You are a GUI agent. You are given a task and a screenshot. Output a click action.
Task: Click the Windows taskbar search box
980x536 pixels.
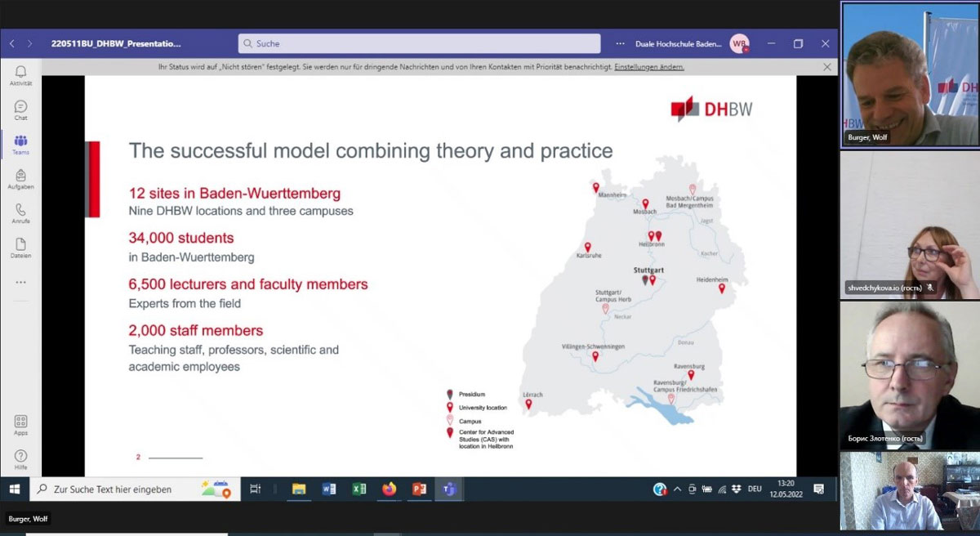[x=135, y=489]
